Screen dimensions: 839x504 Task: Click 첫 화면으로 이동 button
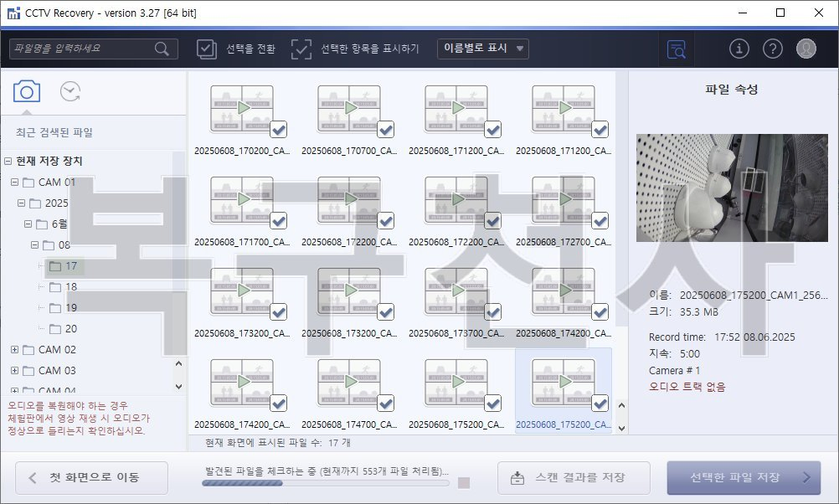coord(91,478)
